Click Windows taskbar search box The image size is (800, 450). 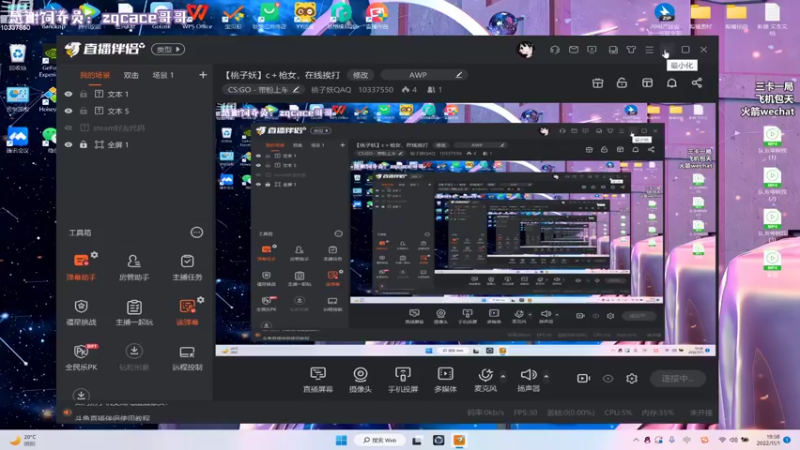[x=381, y=440]
